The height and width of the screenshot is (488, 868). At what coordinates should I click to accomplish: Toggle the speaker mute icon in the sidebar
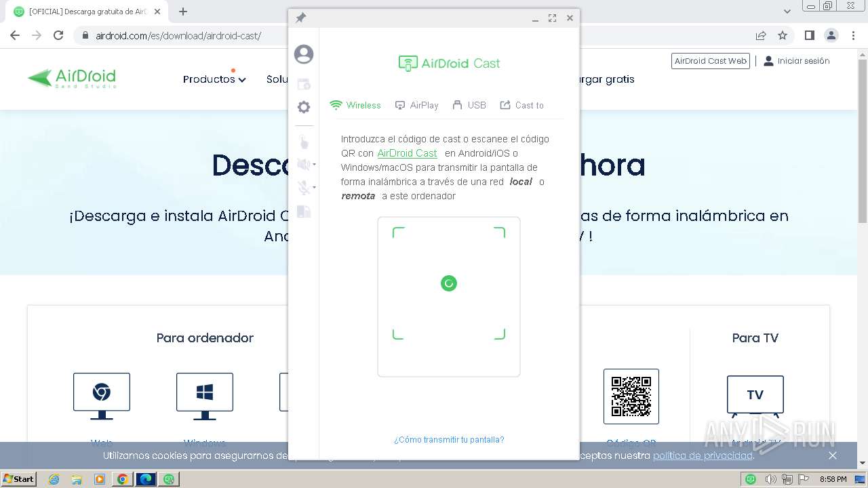[x=303, y=164]
